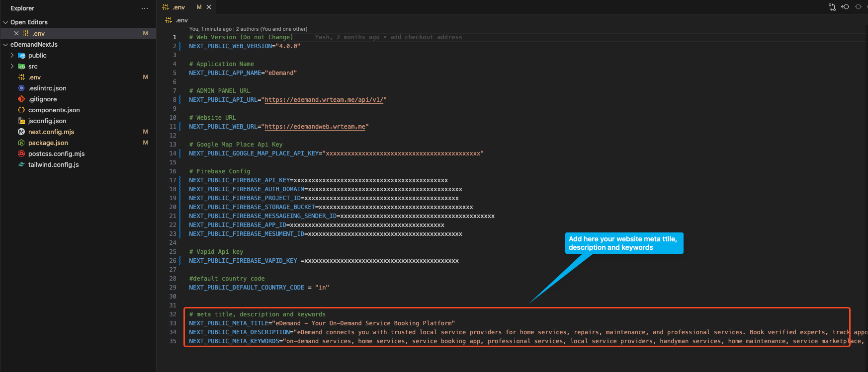Click the ESLint icon beside .eslintrc.json

pyautogui.click(x=21, y=88)
